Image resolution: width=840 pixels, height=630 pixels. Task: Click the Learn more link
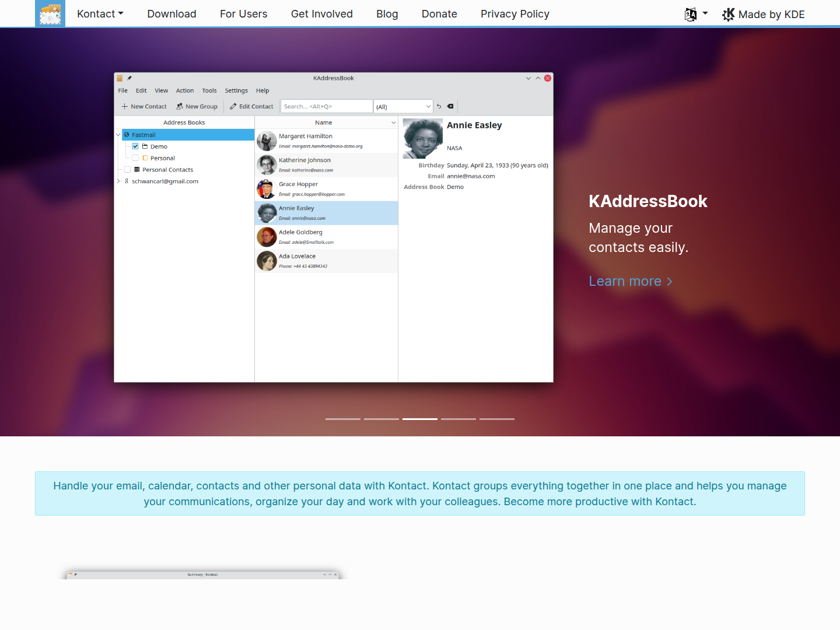click(x=631, y=281)
